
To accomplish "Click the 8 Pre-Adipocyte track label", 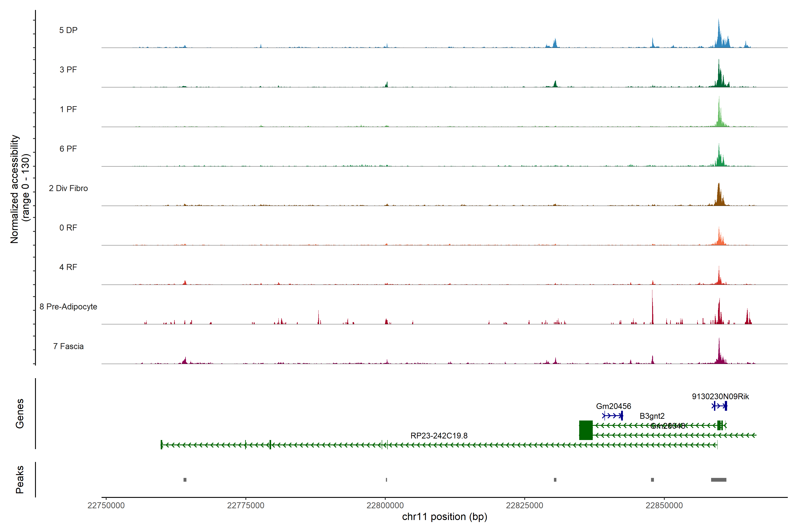I will pyautogui.click(x=68, y=307).
